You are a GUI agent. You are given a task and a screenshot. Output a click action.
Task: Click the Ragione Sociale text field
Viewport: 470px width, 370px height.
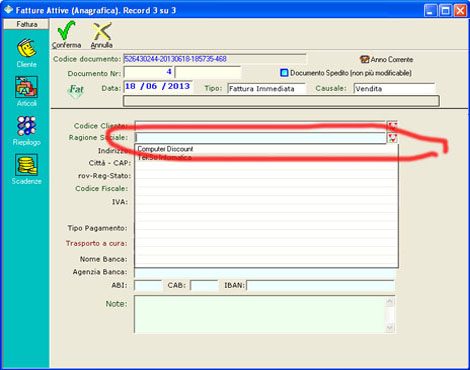[x=260, y=138]
